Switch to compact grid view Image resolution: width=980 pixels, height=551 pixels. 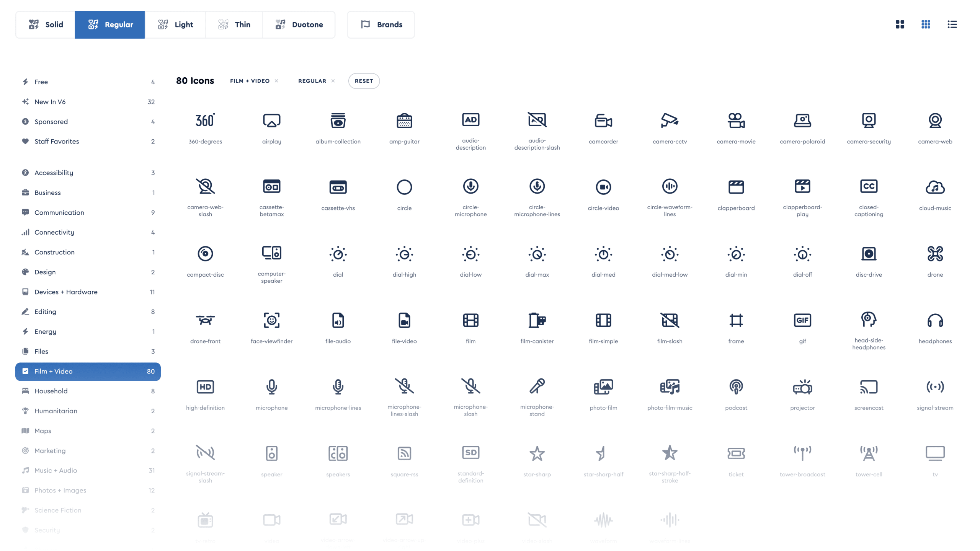[x=925, y=24]
